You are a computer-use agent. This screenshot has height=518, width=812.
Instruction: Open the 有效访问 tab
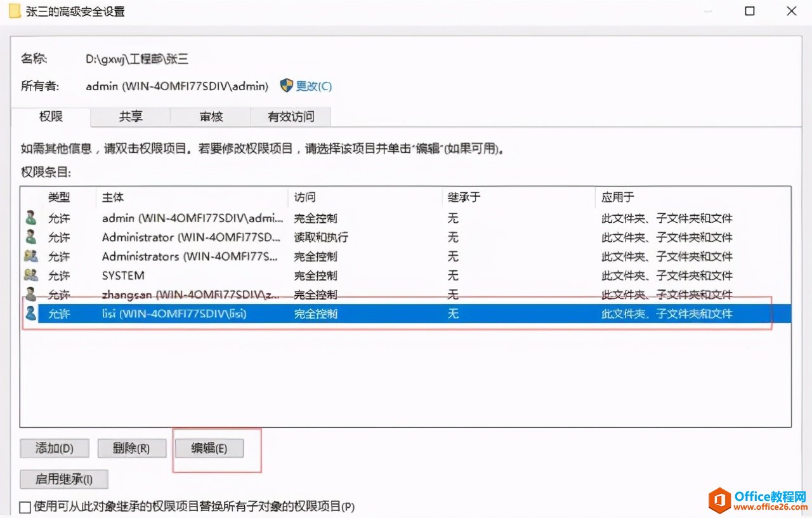point(291,117)
